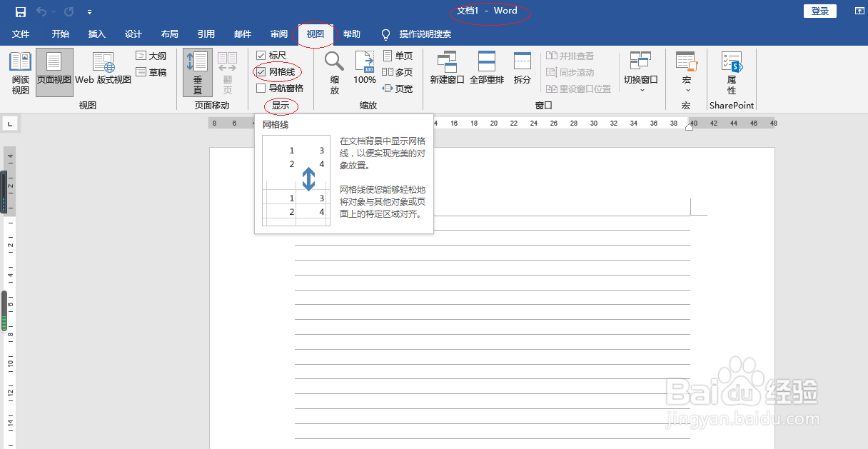Click the Redo icon in quick access toolbar
Viewport: 868px width, 449px height.
point(69,11)
